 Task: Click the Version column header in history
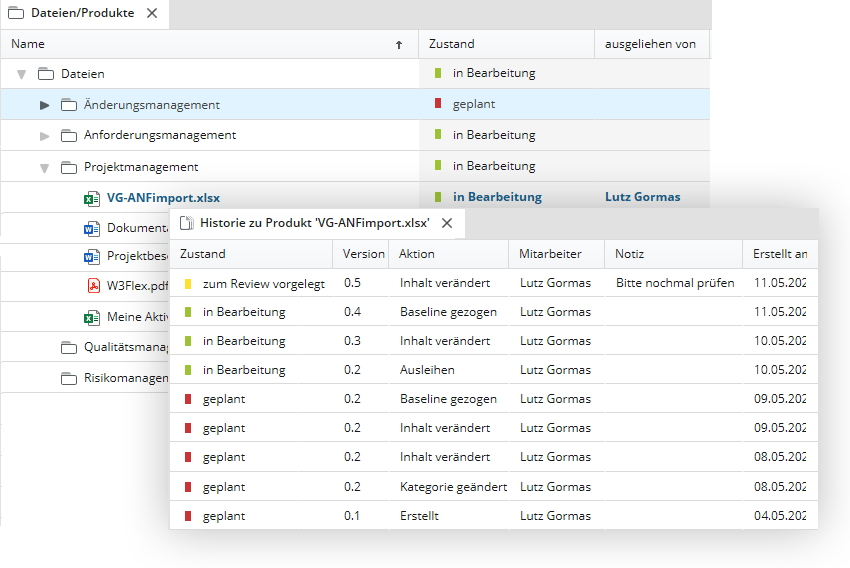coord(363,254)
